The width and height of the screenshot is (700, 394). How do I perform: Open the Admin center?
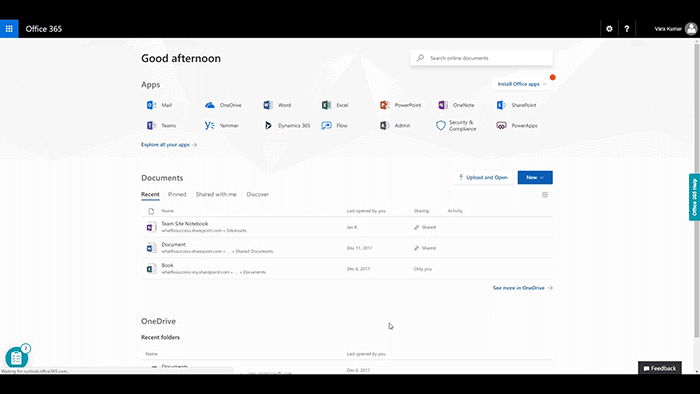(x=395, y=125)
